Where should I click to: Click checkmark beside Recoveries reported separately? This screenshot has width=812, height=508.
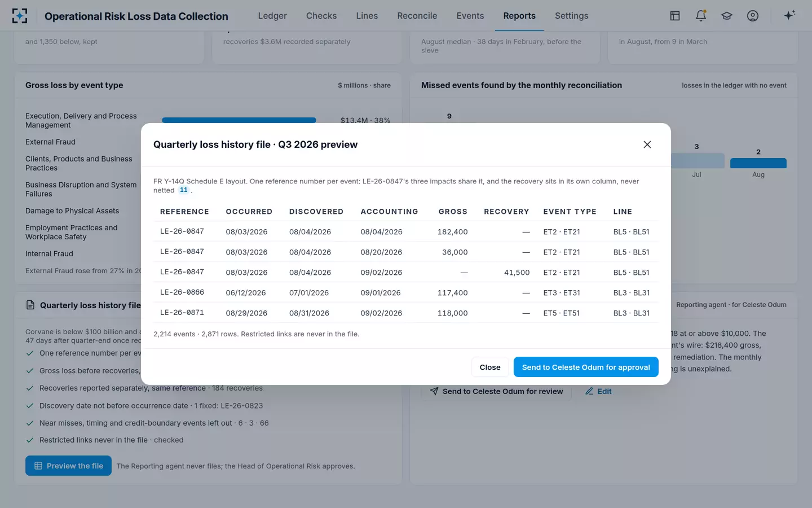click(x=30, y=388)
